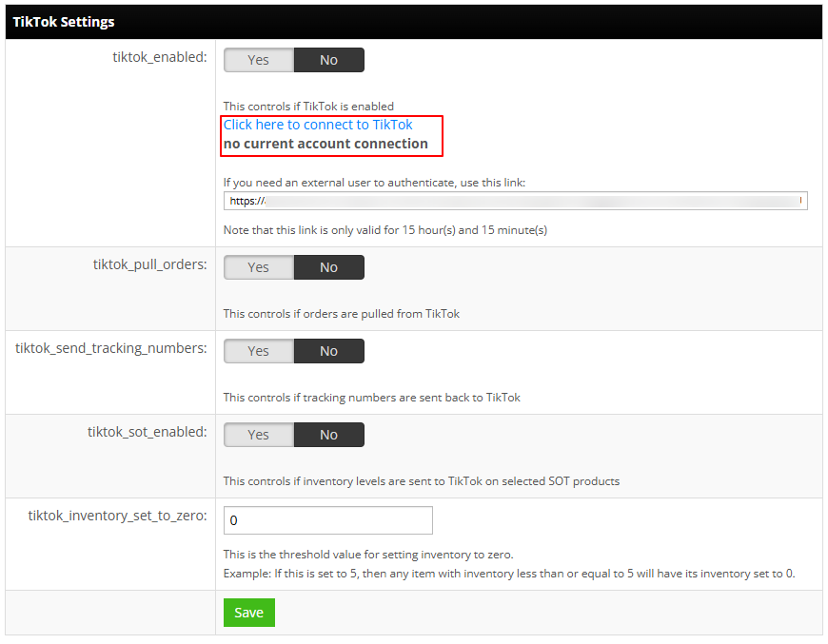Save the TikTok settings

click(249, 613)
